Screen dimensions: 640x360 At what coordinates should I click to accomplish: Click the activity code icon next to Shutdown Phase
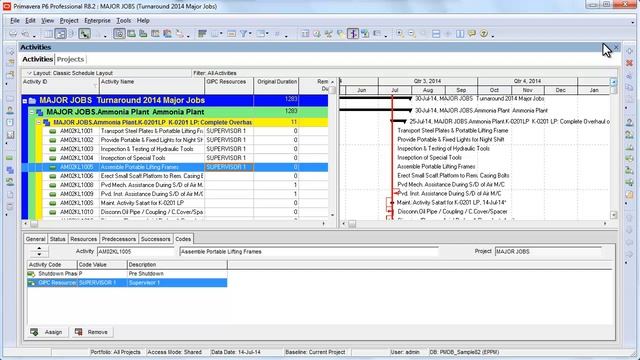pos(31,274)
